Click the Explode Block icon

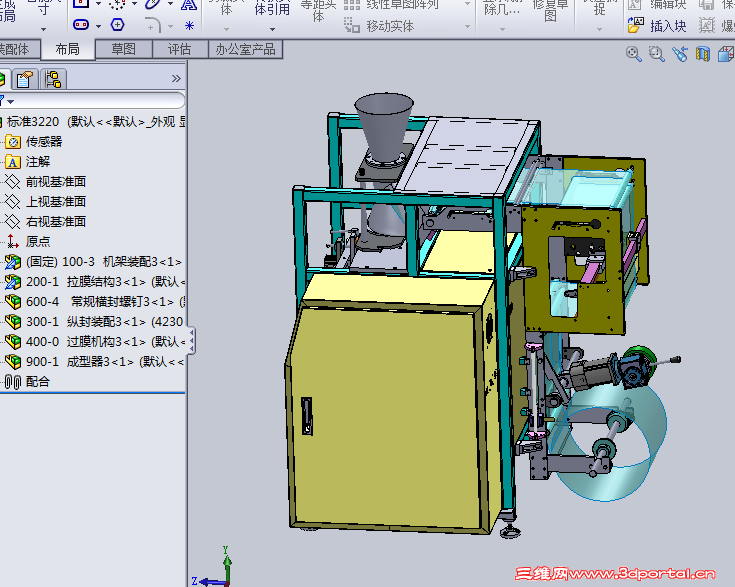point(706,25)
